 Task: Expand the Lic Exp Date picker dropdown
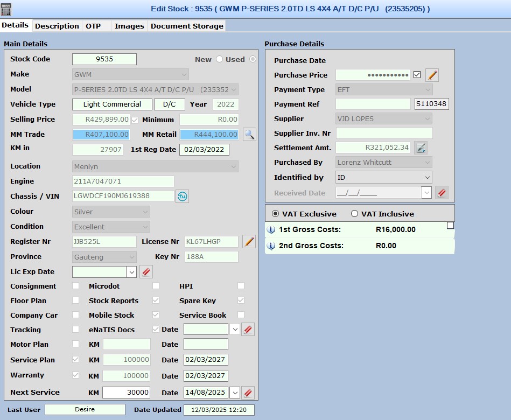[132, 272]
